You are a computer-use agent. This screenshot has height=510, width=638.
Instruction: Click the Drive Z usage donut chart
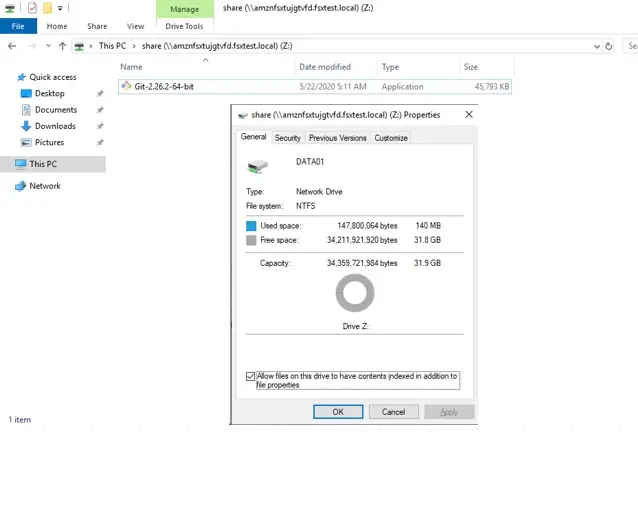(355, 293)
